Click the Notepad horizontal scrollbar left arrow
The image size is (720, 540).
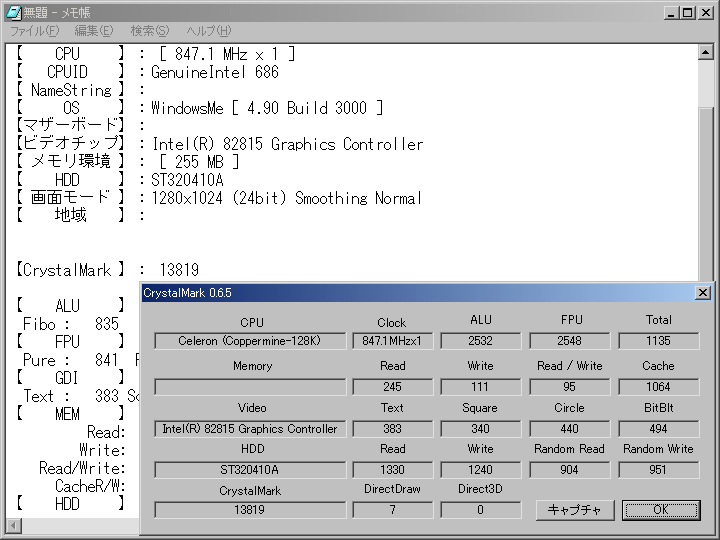point(14,525)
